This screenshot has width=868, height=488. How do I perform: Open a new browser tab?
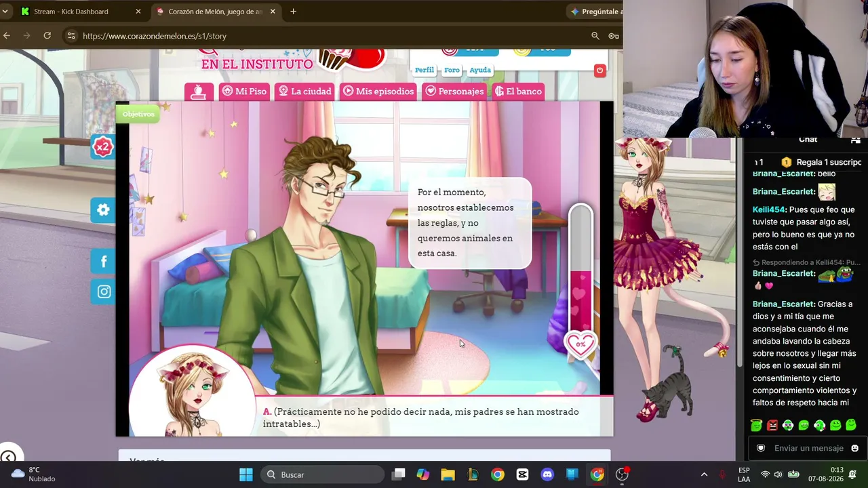293,12
